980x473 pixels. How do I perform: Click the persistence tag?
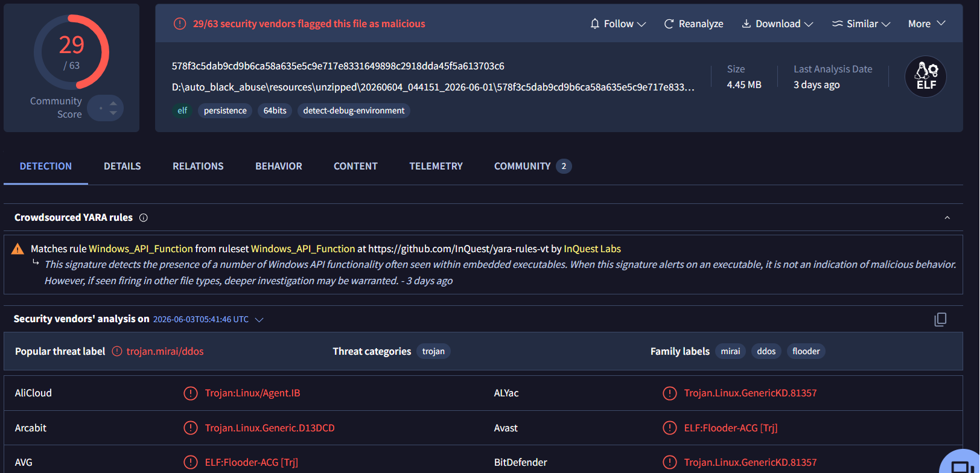(x=225, y=110)
